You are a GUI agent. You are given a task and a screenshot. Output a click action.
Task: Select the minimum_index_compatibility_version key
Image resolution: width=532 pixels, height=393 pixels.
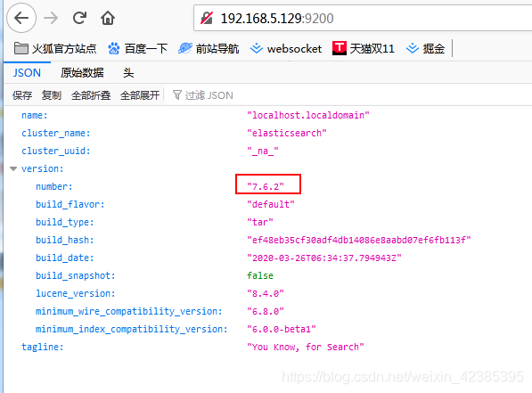(x=132, y=329)
